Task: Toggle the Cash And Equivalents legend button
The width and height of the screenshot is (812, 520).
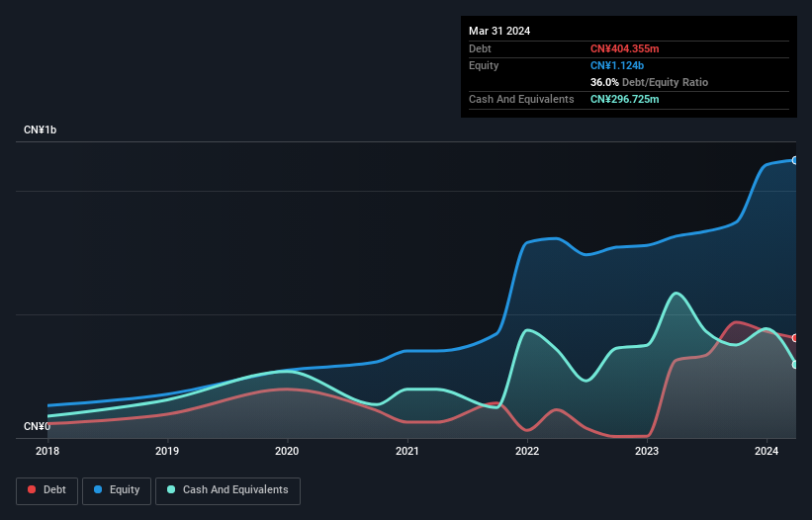Action: tap(227, 490)
